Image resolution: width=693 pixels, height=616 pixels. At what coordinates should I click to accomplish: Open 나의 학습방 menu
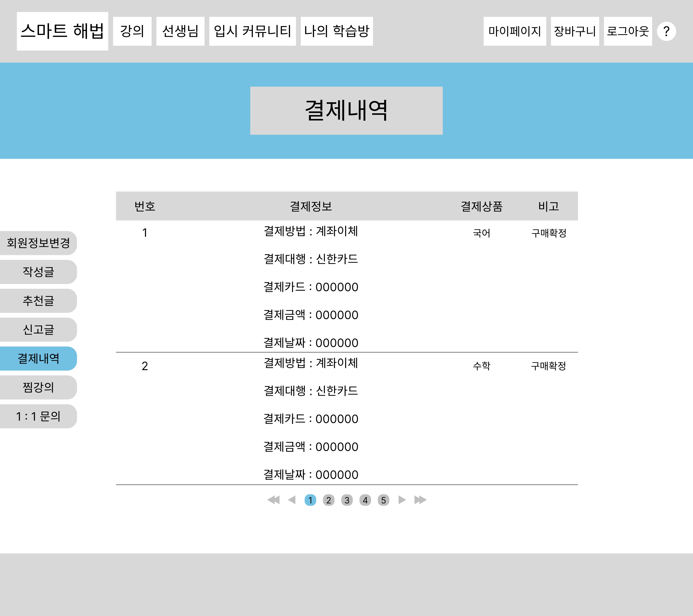coord(337,31)
